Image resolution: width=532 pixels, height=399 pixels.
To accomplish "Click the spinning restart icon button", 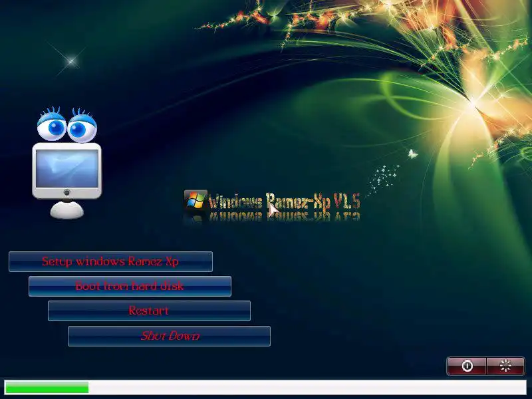I will pos(505,366).
